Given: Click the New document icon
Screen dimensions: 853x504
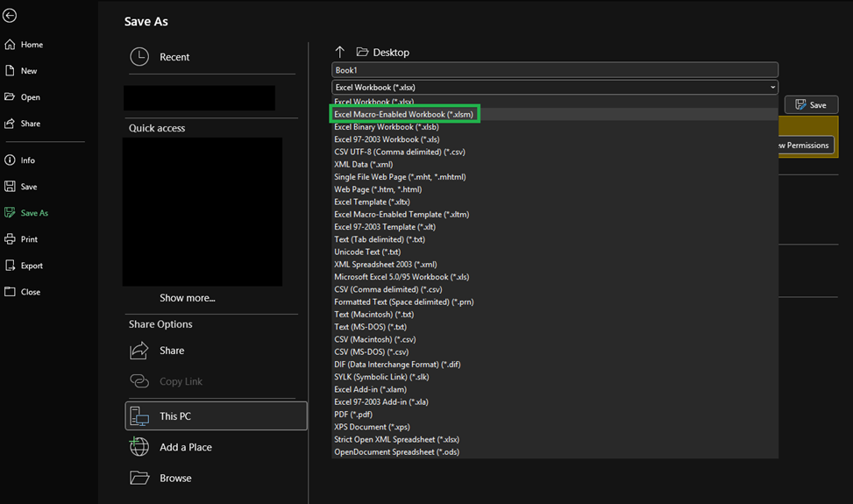Looking at the screenshot, I should [10, 71].
